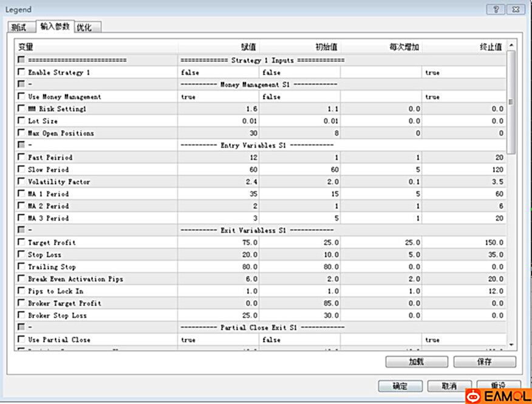The width and height of the screenshot is (532, 404).
Task: Select the Volatility Factor checkbox
Action: [x=22, y=182]
